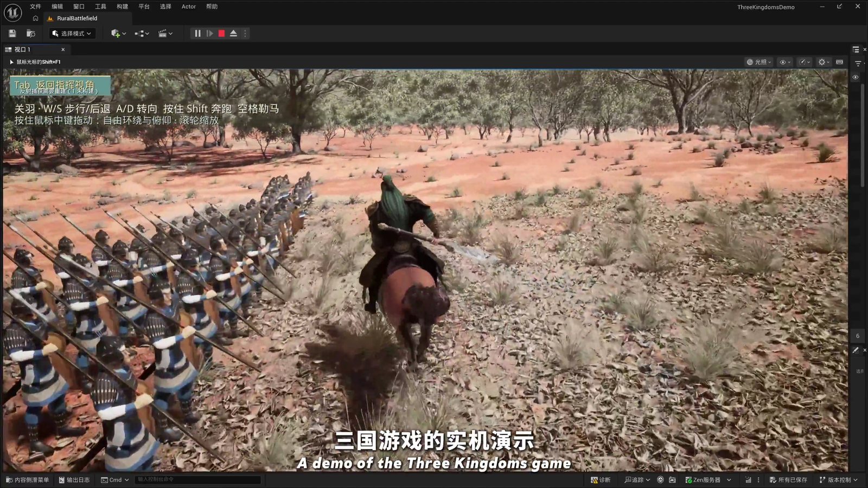This screenshot has width=868, height=488.
Task: Click the viewport keyboard icon
Action: pyautogui.click(x=840, y=62)
